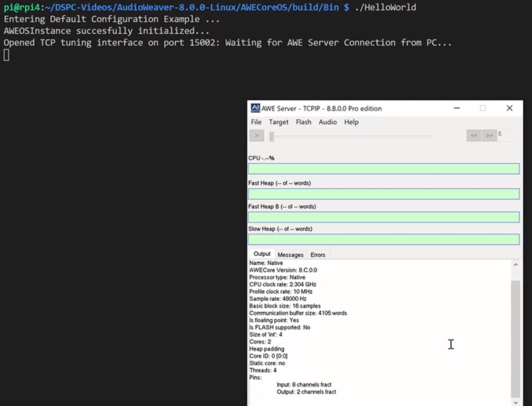532x406 pixels.
Task: Click the >> step-forward button
Action: click(x=489, y=135)
